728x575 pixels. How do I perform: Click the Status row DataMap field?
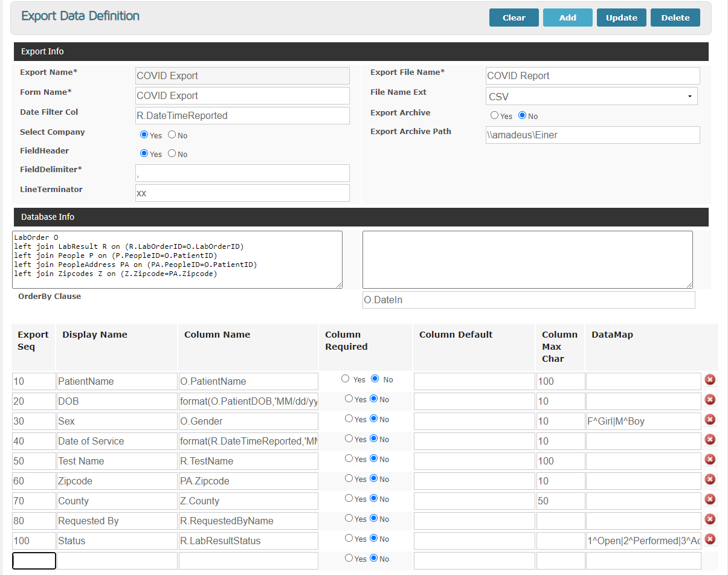pyautogui.click(x=643, y=541)
